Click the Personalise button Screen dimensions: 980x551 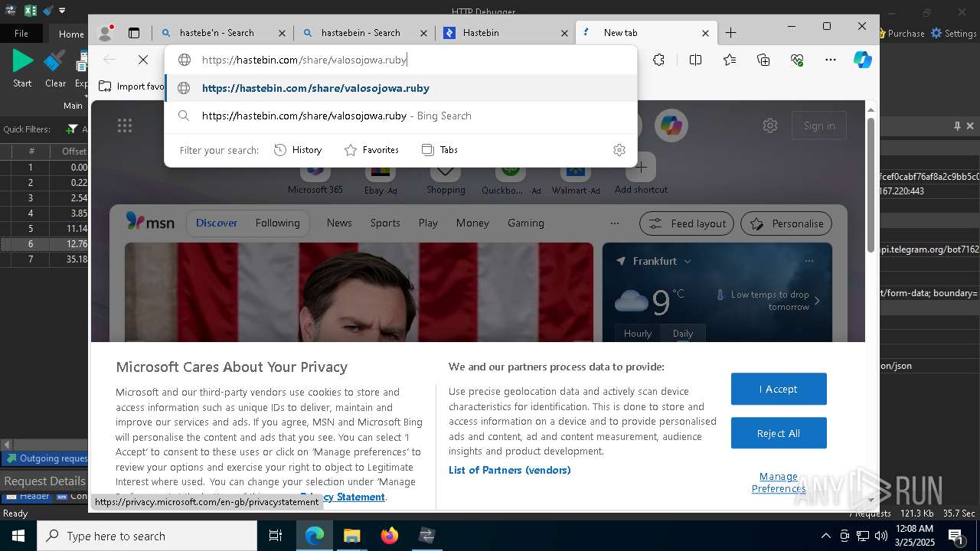point(786,223)
